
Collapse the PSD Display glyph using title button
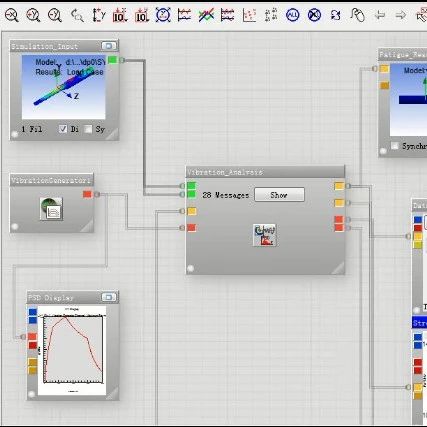[109, 297]
